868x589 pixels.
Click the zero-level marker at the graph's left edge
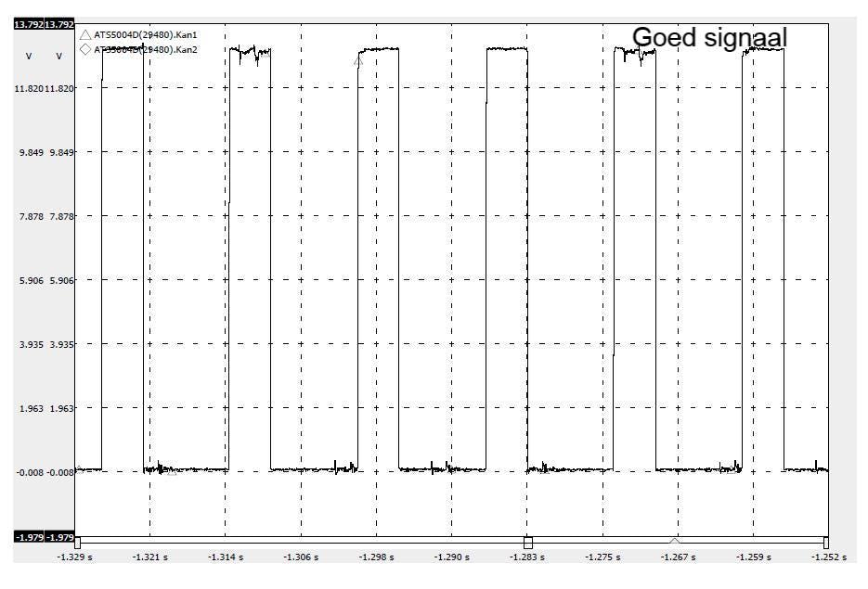pos(79,467)
